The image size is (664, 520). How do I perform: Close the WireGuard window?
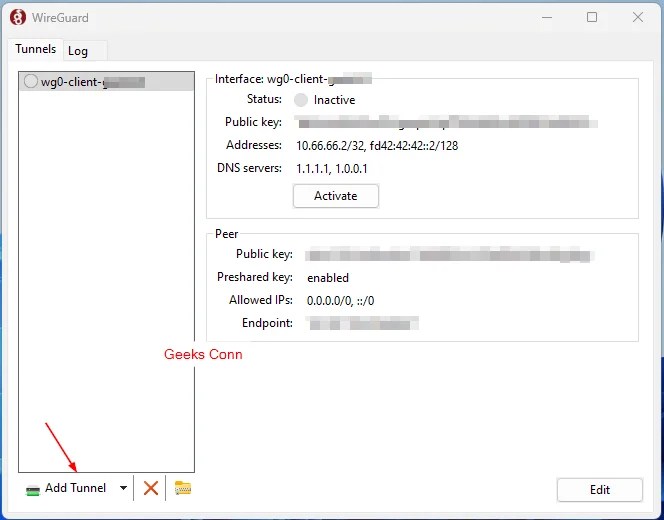tap(638, 17)
